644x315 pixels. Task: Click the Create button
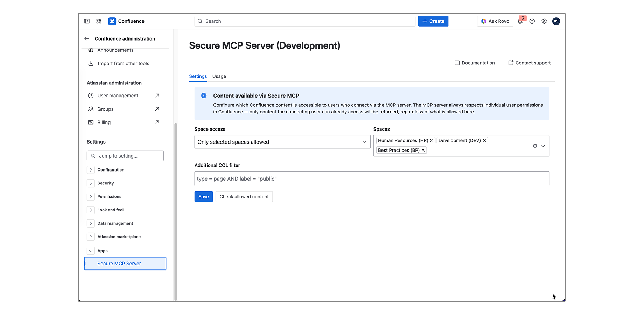pos(433,21)
